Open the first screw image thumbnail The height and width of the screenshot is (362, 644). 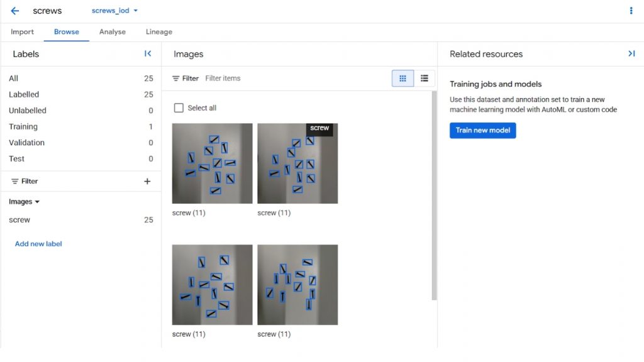pos(212,163)
